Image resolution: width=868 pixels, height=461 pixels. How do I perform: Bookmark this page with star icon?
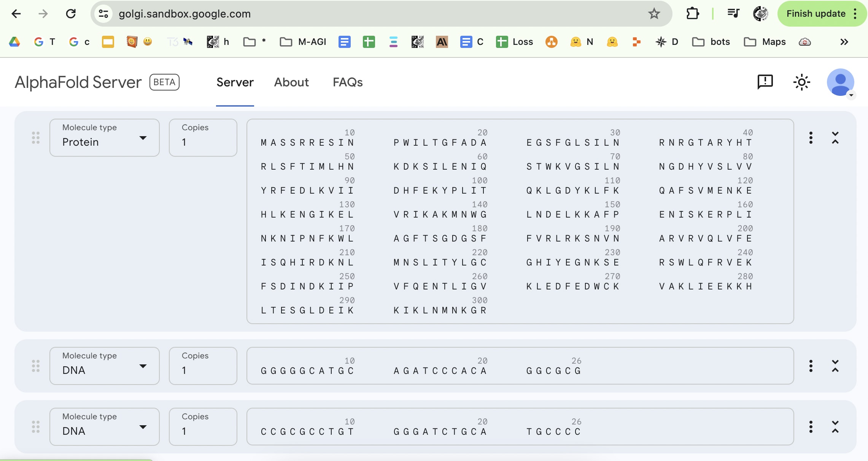coord(654,14)
